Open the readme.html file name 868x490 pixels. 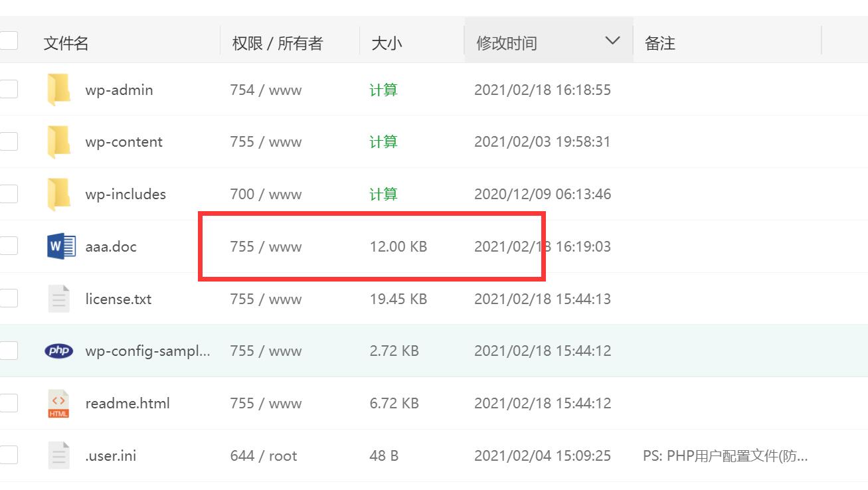pyautogui.click(x=128, y=403)
